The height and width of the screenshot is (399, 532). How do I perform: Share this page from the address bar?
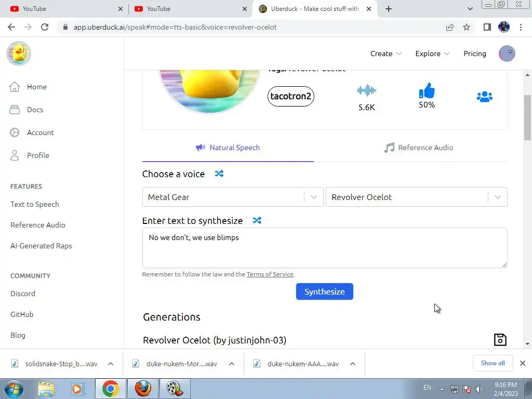pos(450,27)
